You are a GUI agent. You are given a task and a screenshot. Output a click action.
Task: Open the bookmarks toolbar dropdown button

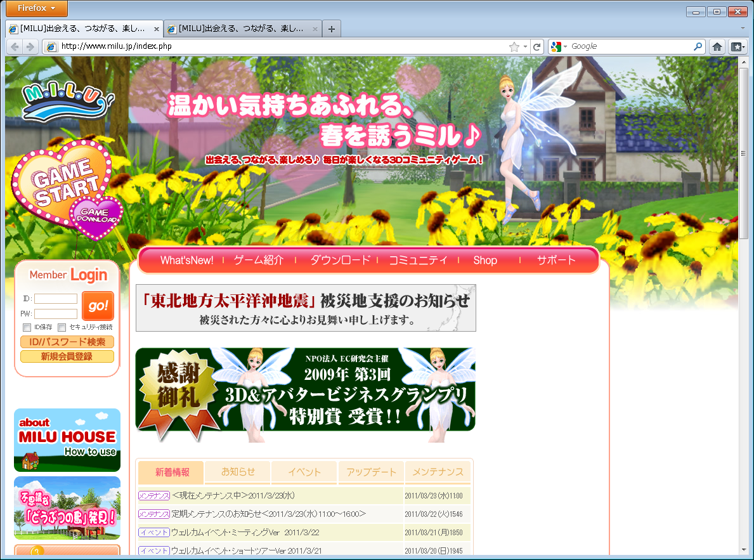(737, 46)
